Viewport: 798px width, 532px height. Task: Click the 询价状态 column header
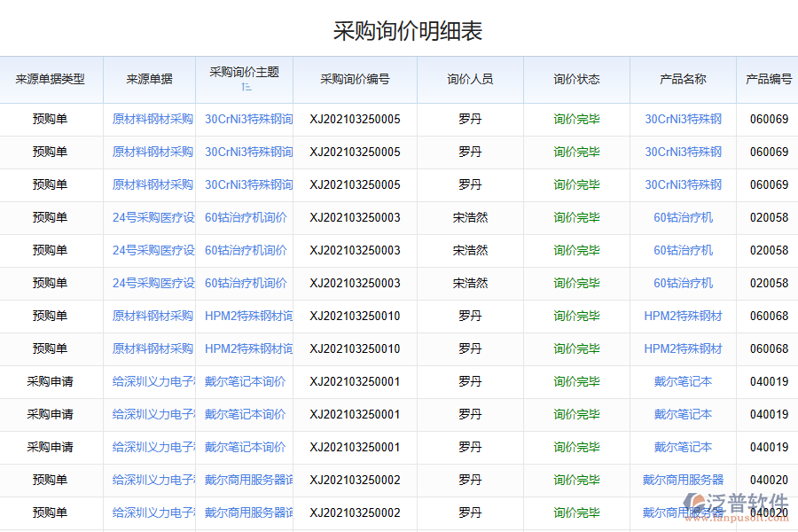tap(572, 79)
